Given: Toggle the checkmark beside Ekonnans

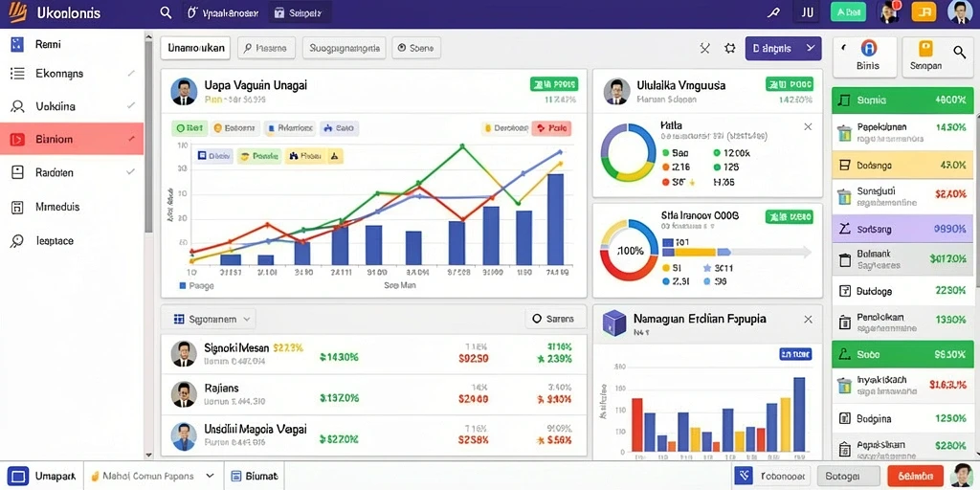Looking at the screenshot, I should pyautogui.click(x=130, y=73).
